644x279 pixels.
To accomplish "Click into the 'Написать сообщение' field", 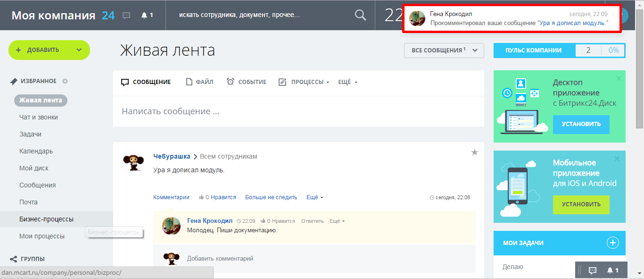I will pyautogui.click(x=298, y=112).
